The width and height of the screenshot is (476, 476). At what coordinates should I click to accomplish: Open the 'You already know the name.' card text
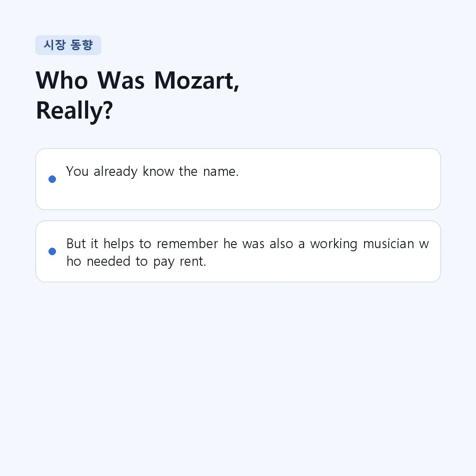(x=152, y=171)
